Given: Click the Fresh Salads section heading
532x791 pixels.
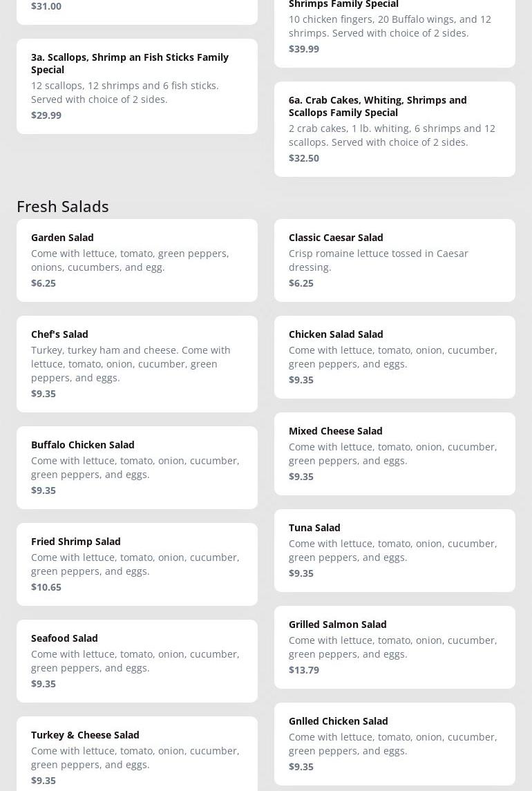Looking at the screenshot, I should pos(63,206).
